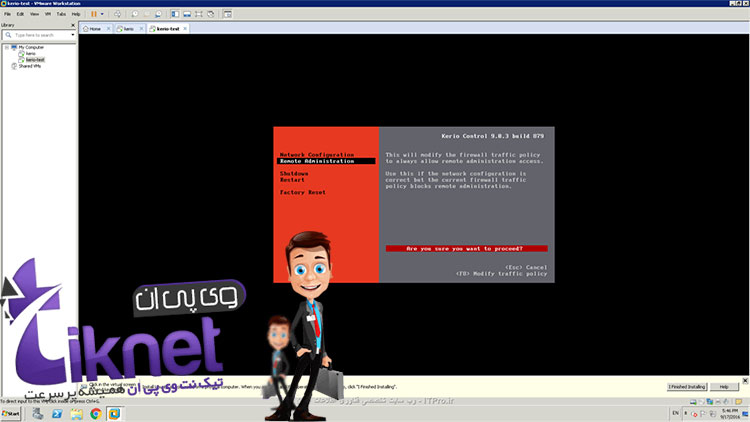Click the I Finished Installing button
The image size is (750, 422).
point(687,386)
